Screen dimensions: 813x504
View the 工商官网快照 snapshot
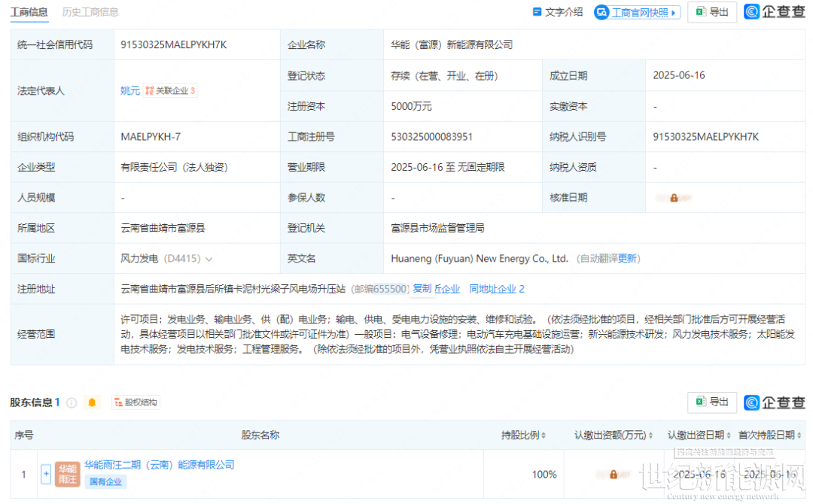pyautogui.click(x=638, y=12)
